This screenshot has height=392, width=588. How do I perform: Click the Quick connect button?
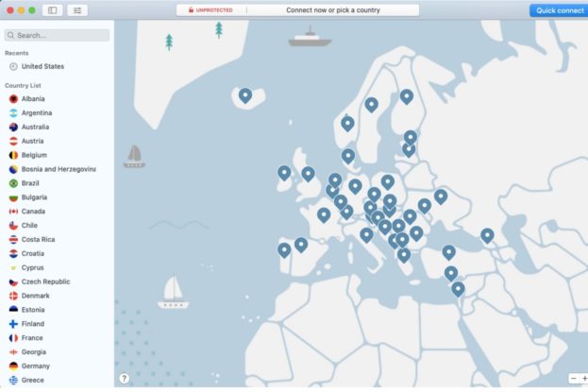[x=559, y=10]
